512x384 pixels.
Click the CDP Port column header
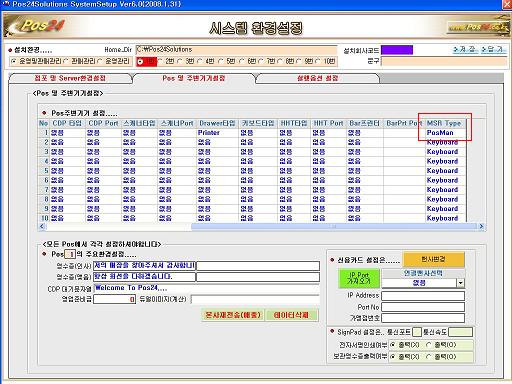click(x=103, y=123)
